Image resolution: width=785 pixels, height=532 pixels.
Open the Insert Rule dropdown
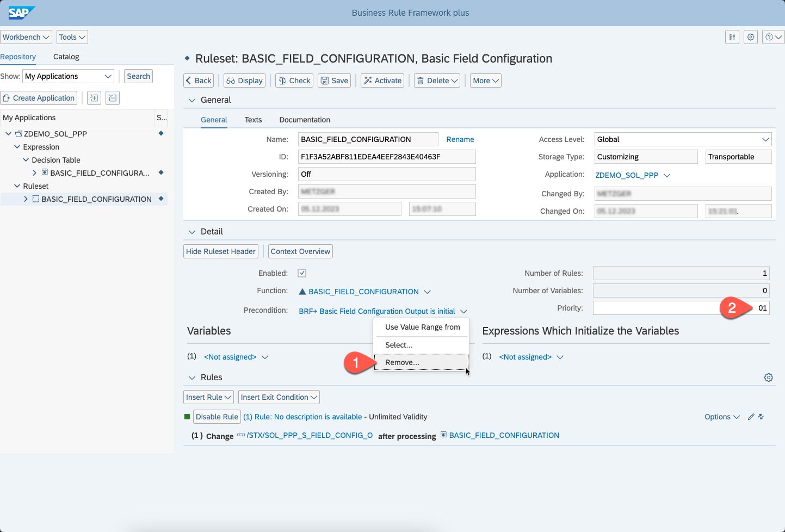tap(209, 397)
